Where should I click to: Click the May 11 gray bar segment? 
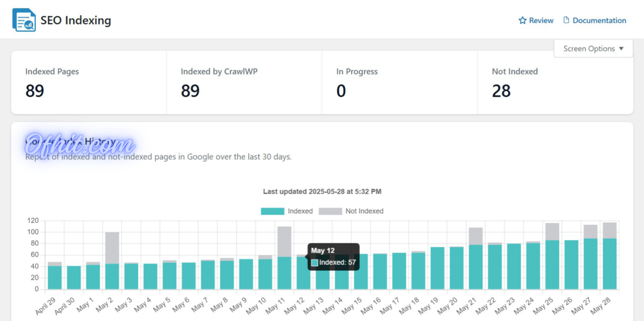(284, 241)
